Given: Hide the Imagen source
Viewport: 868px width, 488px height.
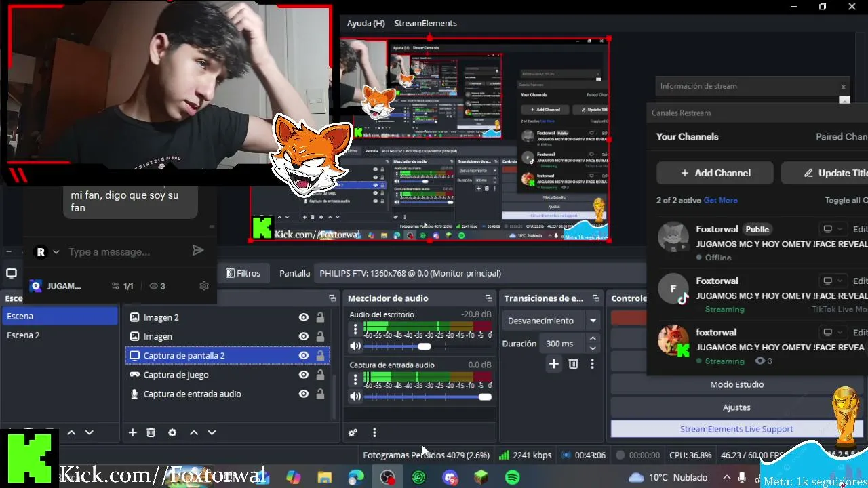Looking at the screenshot, I should point(304,336).
